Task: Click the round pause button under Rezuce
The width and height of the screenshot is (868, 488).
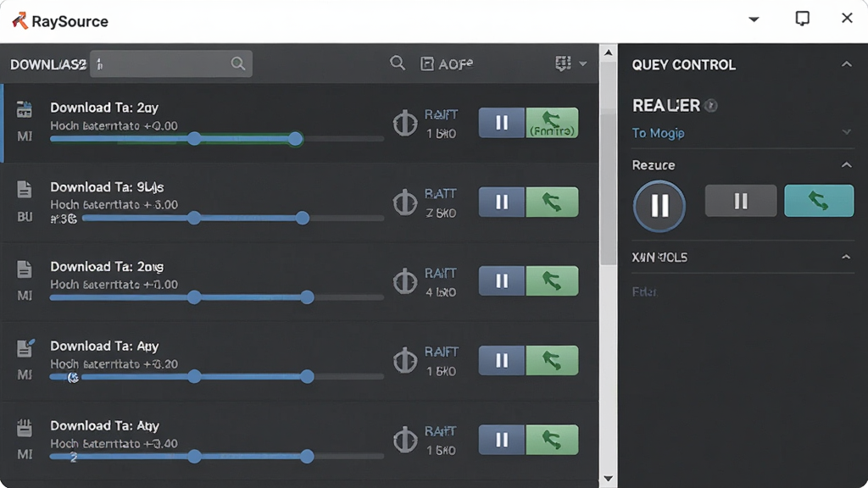Action: [x=659, y=206]
